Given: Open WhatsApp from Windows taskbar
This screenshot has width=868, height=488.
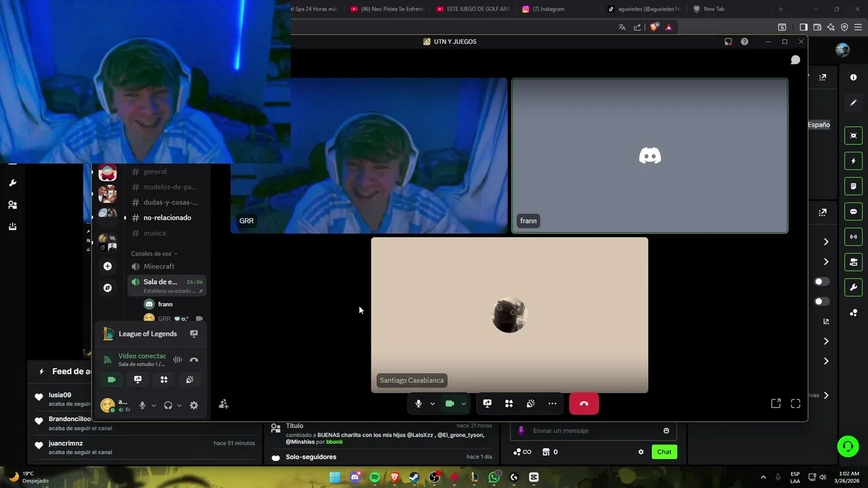Looking at the screenshot, I should [x=494, y=477].
